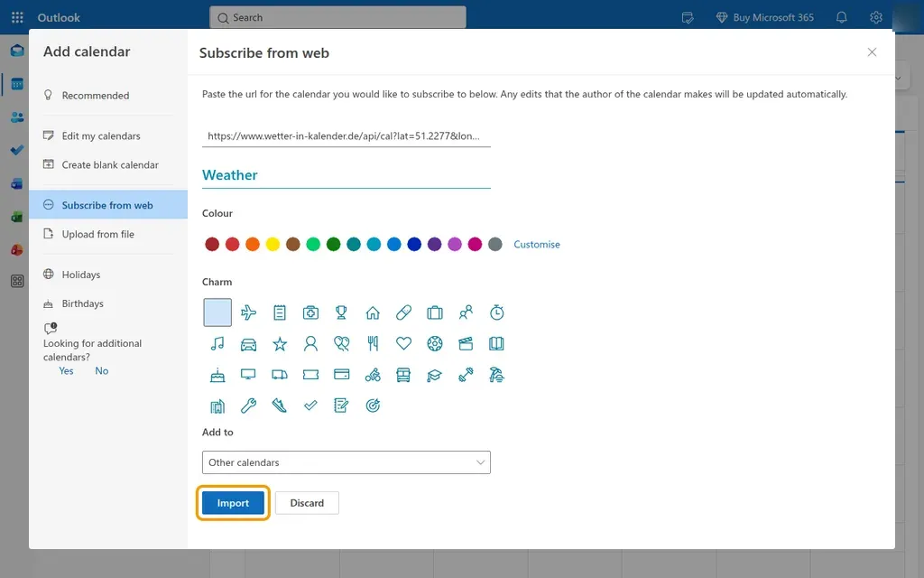The image size is (924, 578).
Task: Open the Add to calendar group dropdown
Action: click(346, 462)
